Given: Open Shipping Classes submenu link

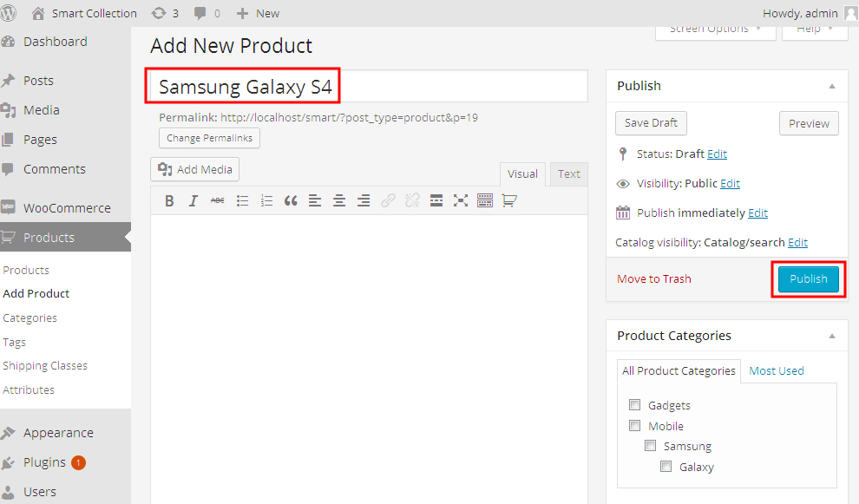Looking at the screenshot, I should [x=45, y=365].
